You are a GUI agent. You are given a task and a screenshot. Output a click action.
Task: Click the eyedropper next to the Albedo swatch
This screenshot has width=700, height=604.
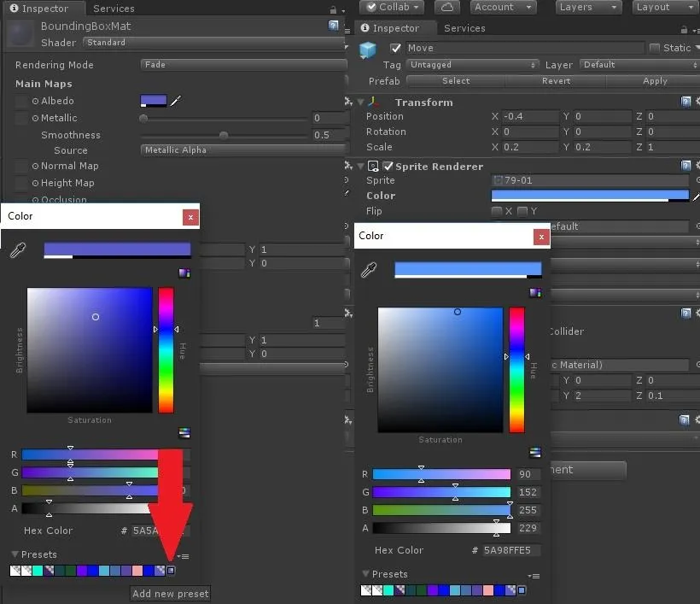176,101
